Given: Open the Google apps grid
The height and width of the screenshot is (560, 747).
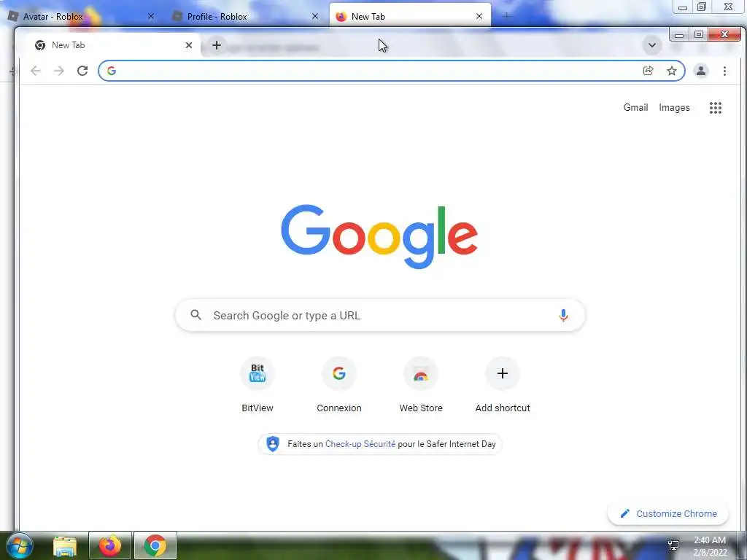Looking at the screenshot, I should pyautogui.click(x=716, y=108).
